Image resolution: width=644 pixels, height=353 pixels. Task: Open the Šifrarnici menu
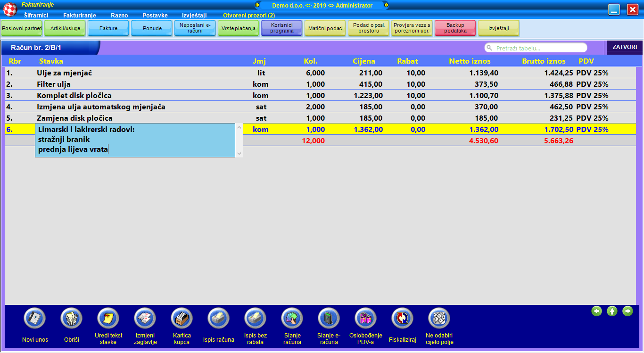click(36, 15)
